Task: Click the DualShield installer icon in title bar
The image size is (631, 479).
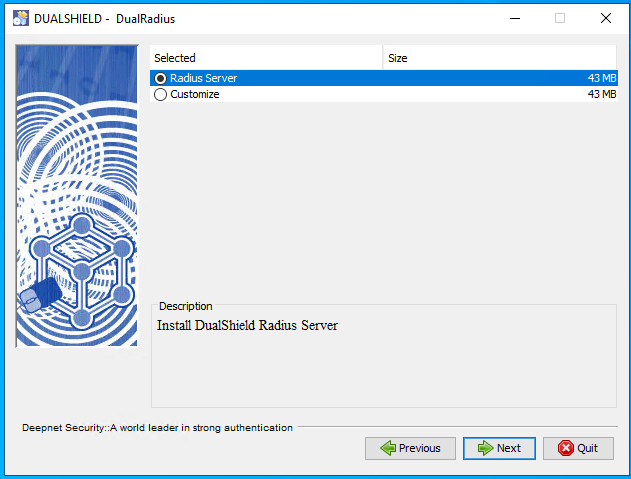Action: pos(21,19)
